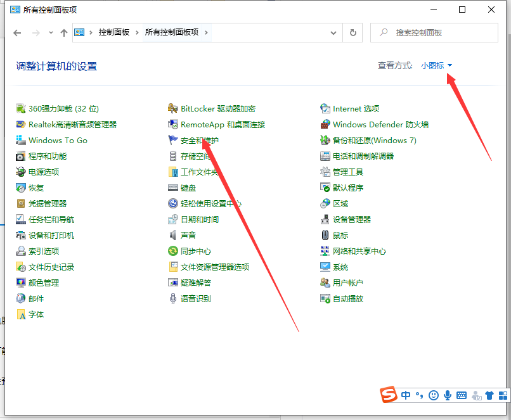Viewport: 511px width, 420px height.
Task: Open Windows Defender 防火墙 icon
Action: tap(325, 125)
